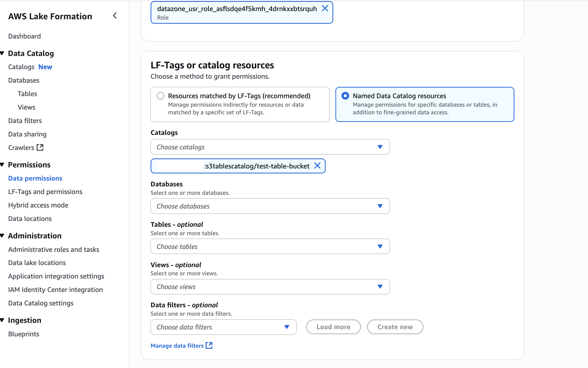Open the Choose catalogs dropdown

270,147
